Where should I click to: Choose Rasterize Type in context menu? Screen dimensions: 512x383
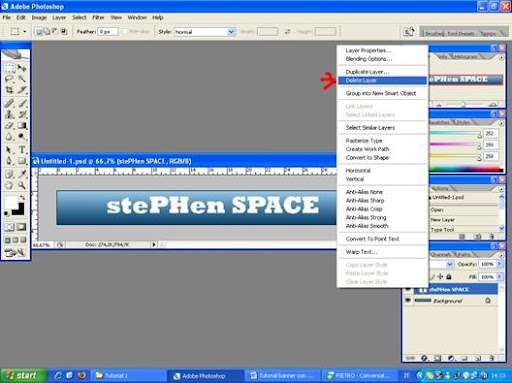[364, 141]
